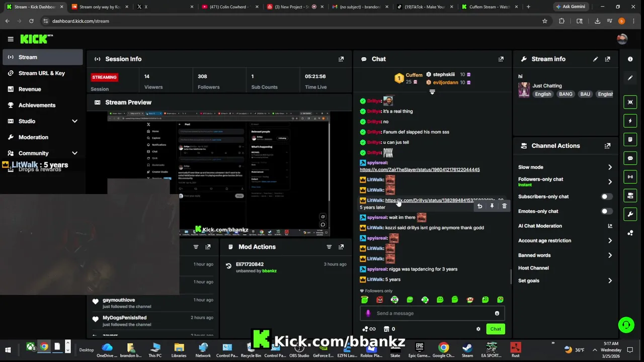The height and width of the screenshot is (362, 644).
Task: Click gaymouthlove follow notification
Action: click(151, 303)
